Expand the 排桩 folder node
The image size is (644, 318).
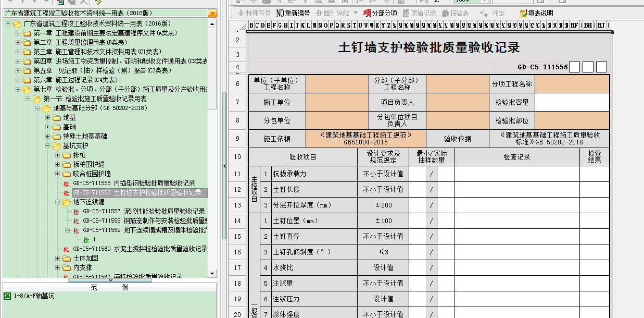pyautogui.click(x=58, y=155)
